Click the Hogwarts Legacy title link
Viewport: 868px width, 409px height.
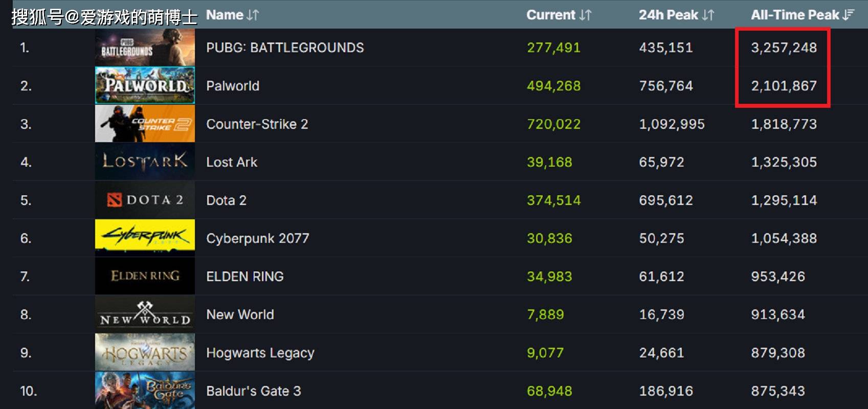pos(260,353)
